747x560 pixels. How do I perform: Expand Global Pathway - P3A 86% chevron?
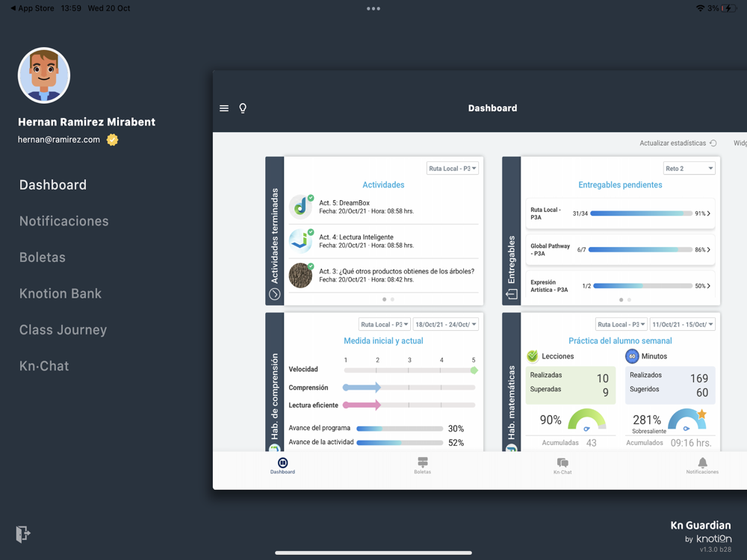(709, 249)
